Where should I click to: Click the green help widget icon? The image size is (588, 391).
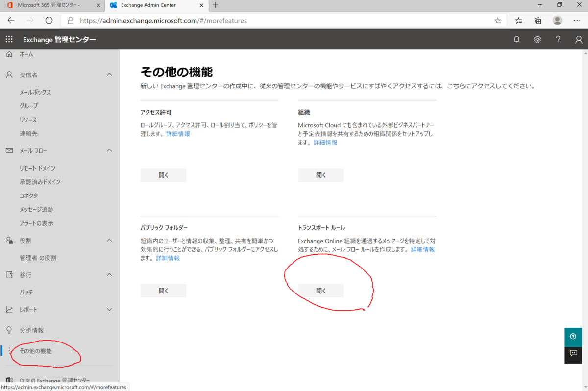[x=573, y=337]
